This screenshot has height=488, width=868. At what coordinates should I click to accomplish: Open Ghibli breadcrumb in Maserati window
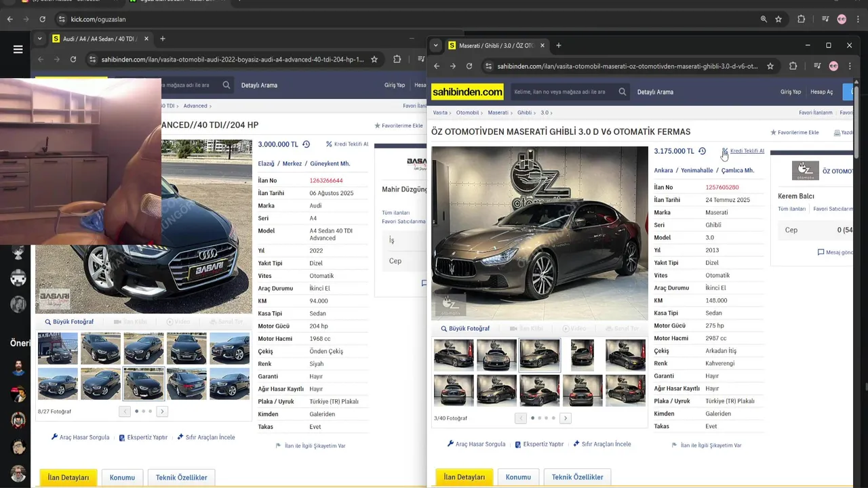click(524, 113)
